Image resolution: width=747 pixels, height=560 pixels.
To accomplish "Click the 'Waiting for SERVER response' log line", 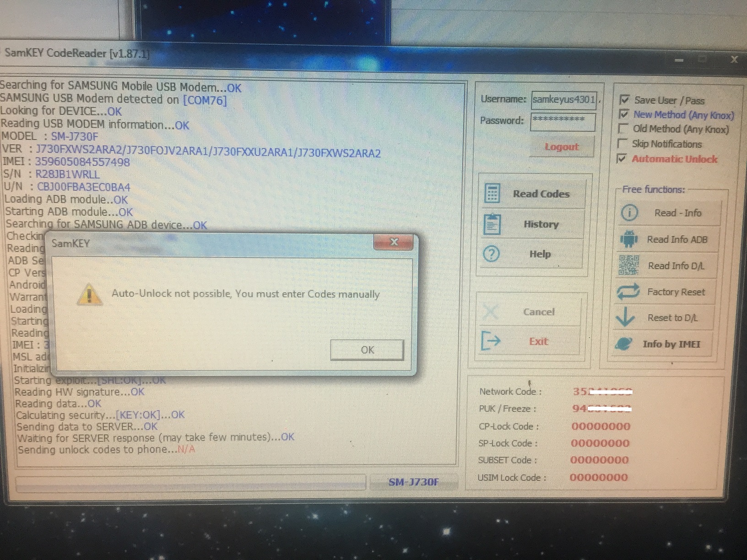I will click(x=156, y=437).
